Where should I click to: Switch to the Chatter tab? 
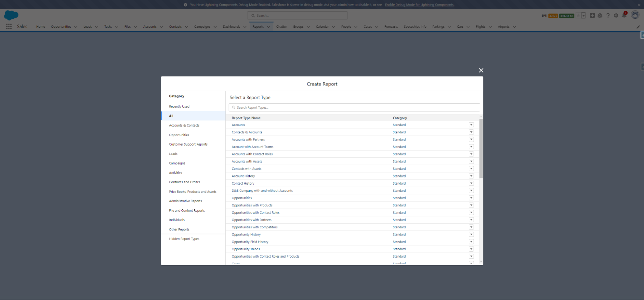click(281, 26)
